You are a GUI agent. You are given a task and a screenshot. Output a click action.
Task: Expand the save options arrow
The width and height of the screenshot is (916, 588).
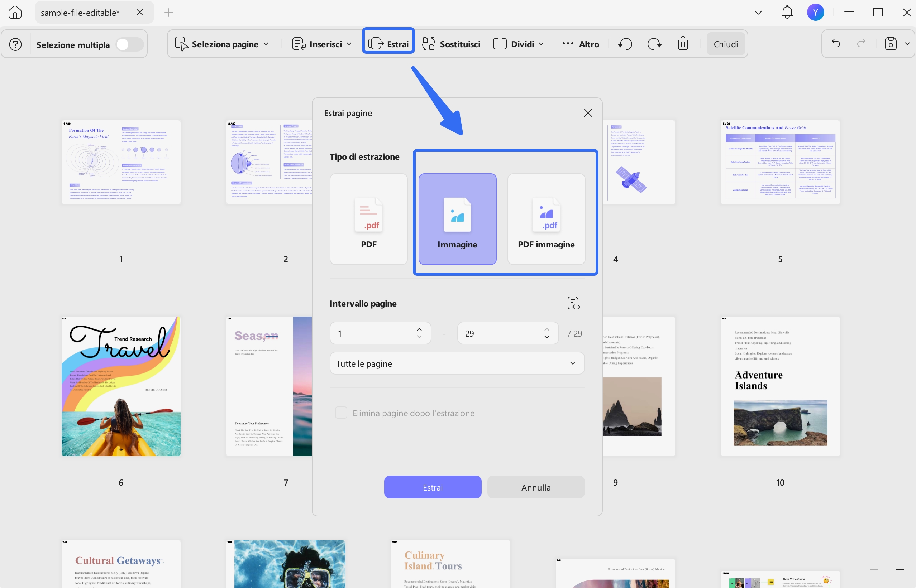coord(907,44)
